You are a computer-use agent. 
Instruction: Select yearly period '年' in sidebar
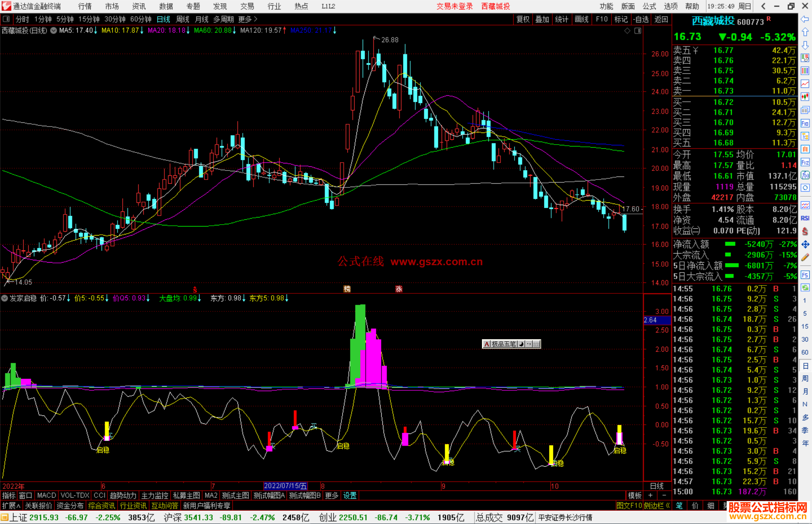[805, 443]
